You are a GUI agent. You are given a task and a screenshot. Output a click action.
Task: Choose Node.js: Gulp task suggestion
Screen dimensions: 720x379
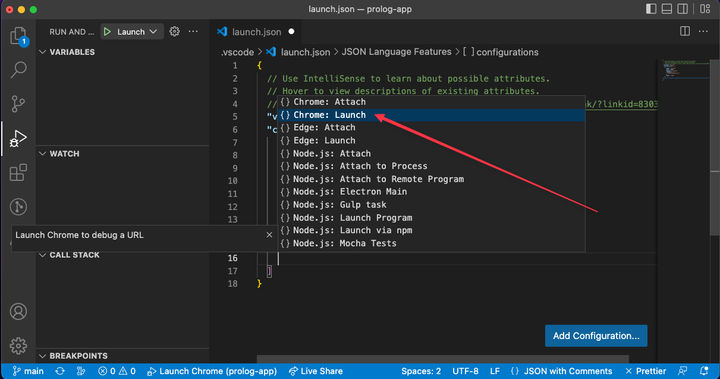tap(432, 205)
